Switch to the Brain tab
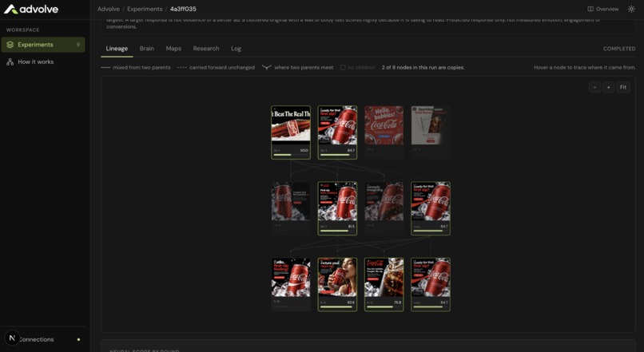 [147, 49]
